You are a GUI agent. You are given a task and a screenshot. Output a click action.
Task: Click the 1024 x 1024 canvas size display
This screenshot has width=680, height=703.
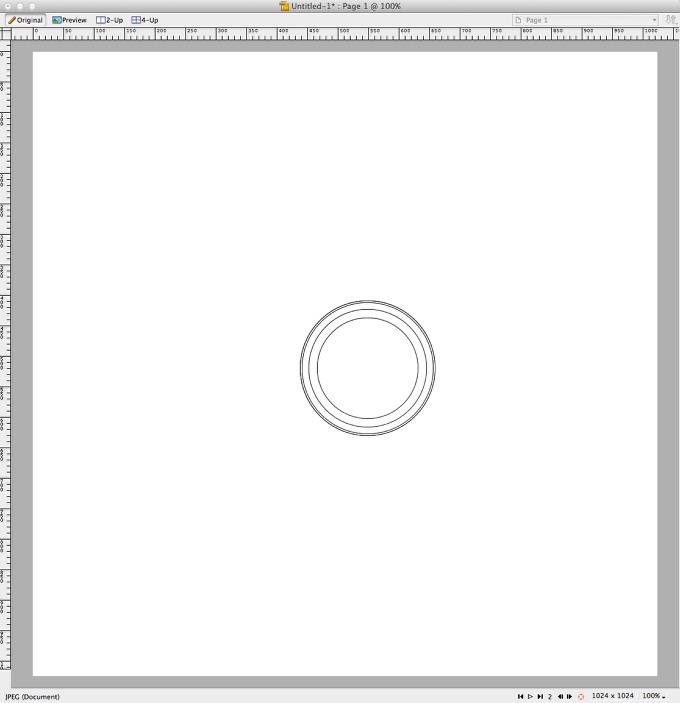point(612,696)
